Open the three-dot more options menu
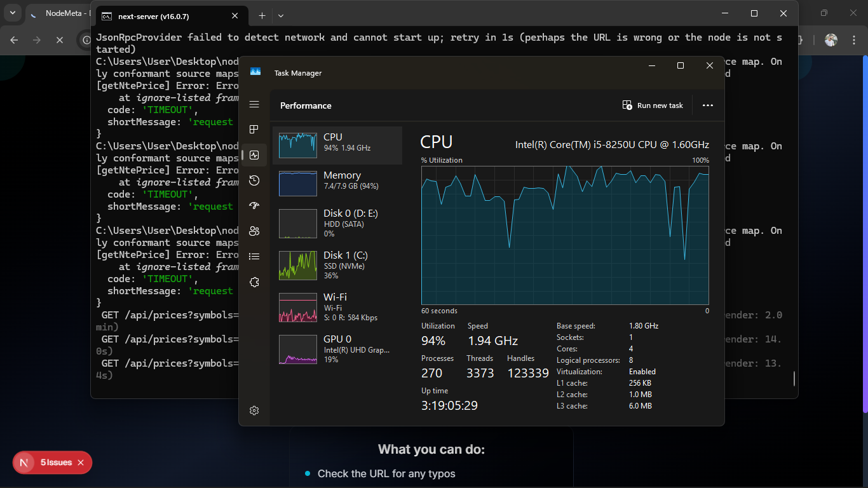This screenshot has width=868, height=488. (708, 105)
